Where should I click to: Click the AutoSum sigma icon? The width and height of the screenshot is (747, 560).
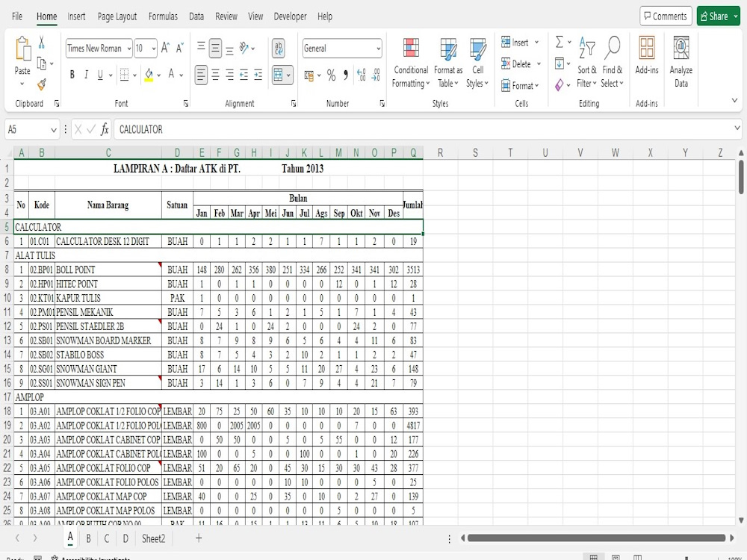(560, 43)
